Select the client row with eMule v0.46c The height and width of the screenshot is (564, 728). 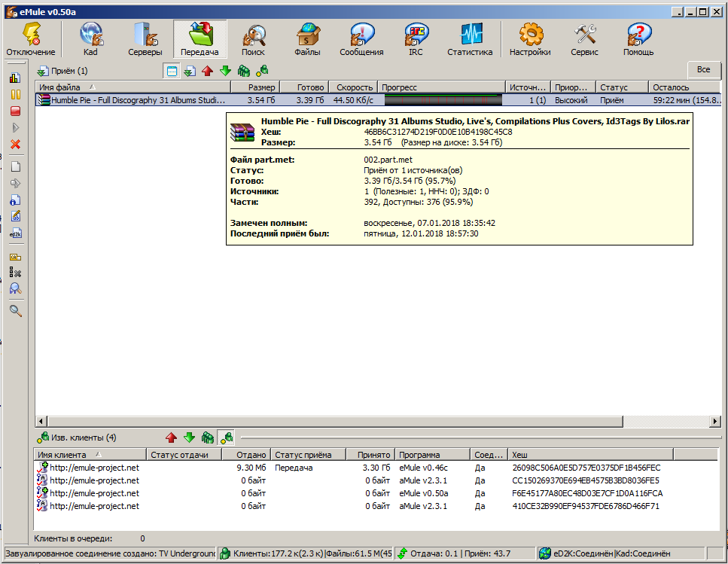coord(376,468)
